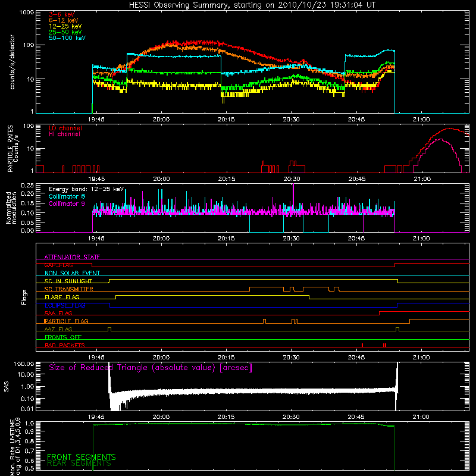Click 20:45 time label under SAS panel
Image resolution: width=476 pixels, height=476 pixels.
[356, 417]
